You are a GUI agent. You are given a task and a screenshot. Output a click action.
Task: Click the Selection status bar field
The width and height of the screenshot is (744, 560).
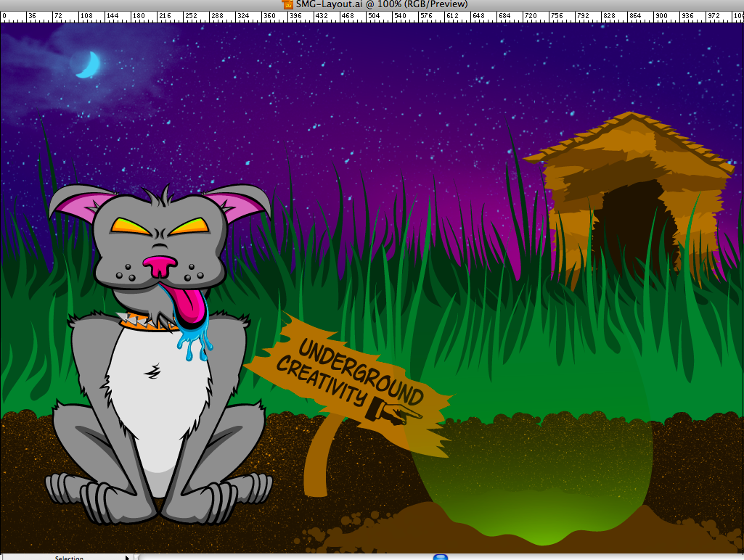click(69, 557)
